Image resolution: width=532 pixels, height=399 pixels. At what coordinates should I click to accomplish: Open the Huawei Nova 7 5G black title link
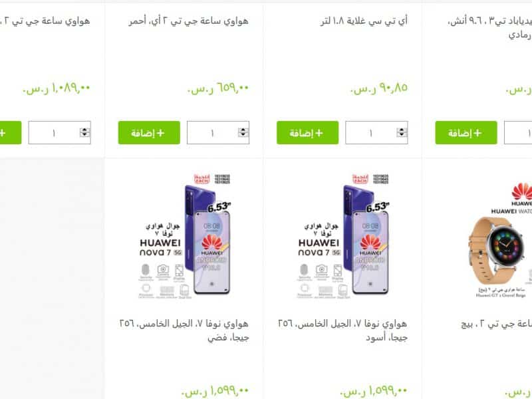(x=342, y=331)
